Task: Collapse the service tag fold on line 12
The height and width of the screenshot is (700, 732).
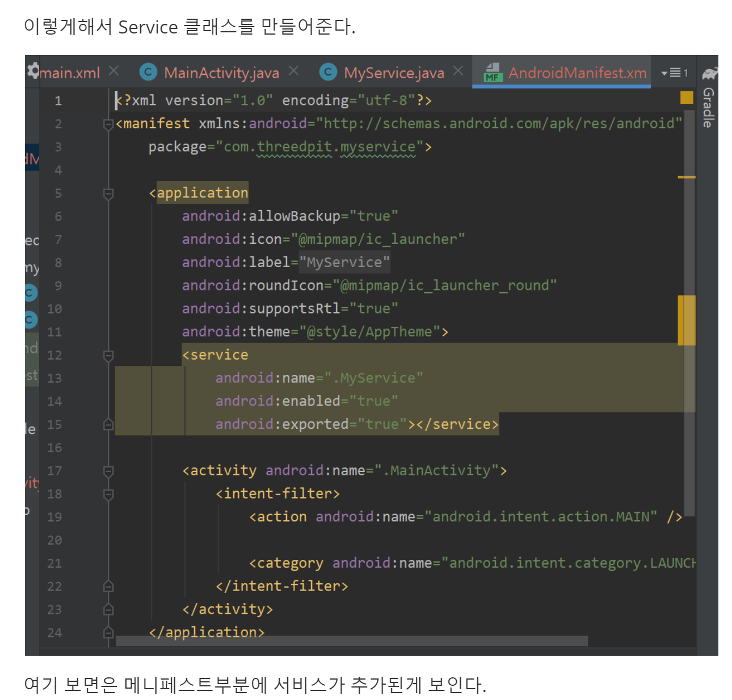Action: point(108,355)
